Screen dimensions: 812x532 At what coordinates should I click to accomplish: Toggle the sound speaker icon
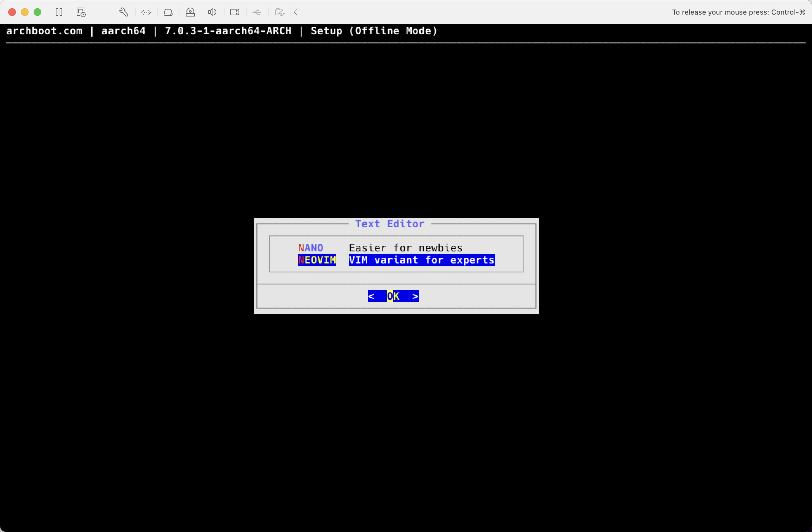[x=212, y=12]
